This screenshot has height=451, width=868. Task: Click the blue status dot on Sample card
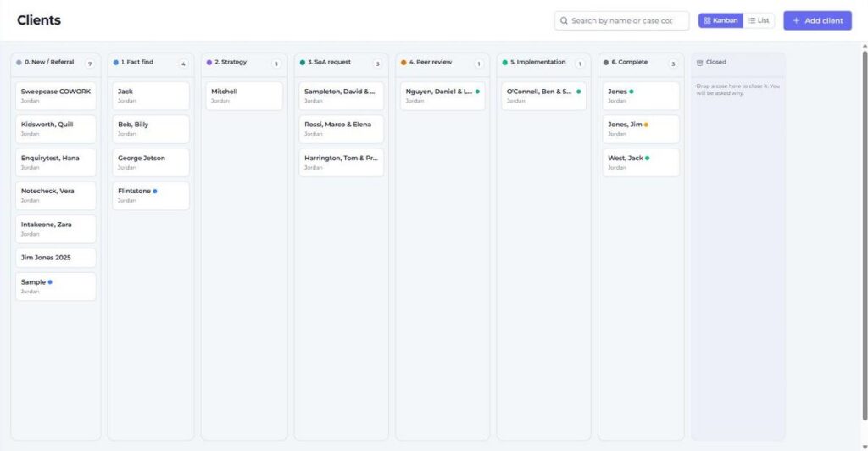coord(50,282)
